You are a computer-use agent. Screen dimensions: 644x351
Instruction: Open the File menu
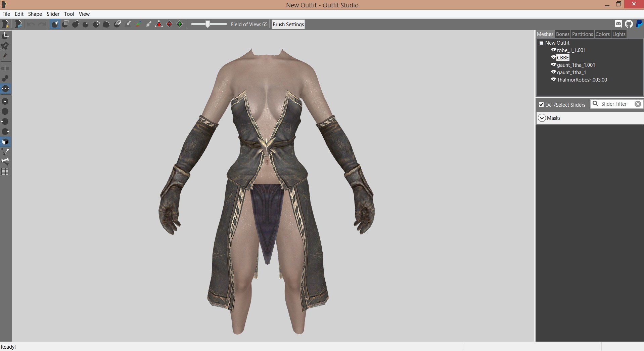tap(6, 14)
